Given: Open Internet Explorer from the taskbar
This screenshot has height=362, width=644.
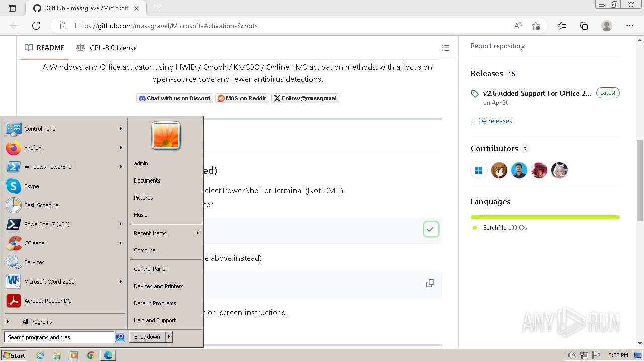Looking at the screenshot, I should pos(40,355).
